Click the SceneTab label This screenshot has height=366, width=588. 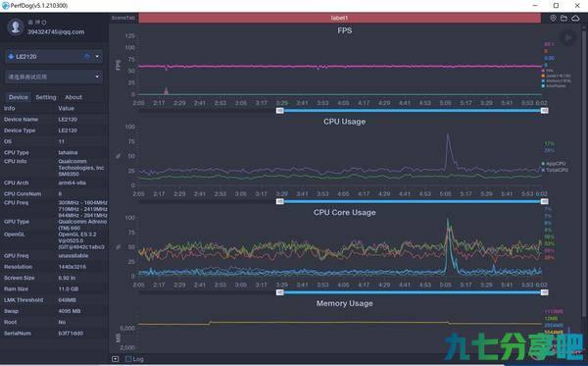(x=123, y=18)
